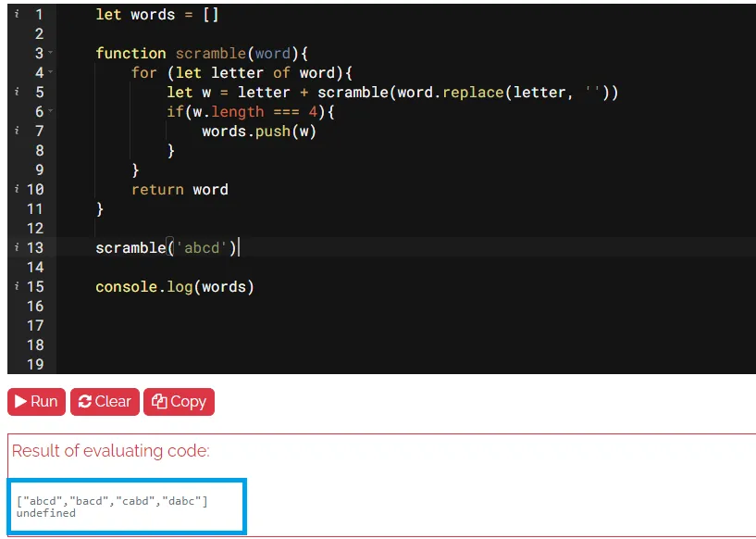
Task: Click 'scramble' function name on line 3
Action: pos(211,53)
